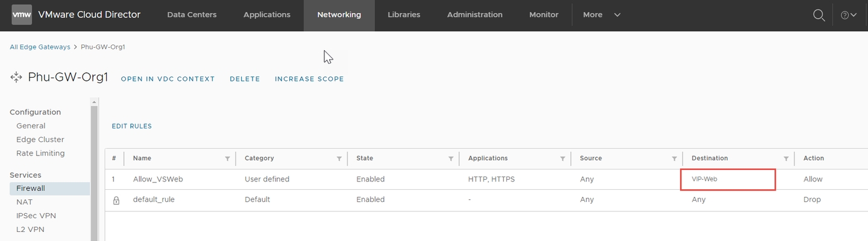
Task: Open the Administration tab
Action: click(x=474, y=15)
